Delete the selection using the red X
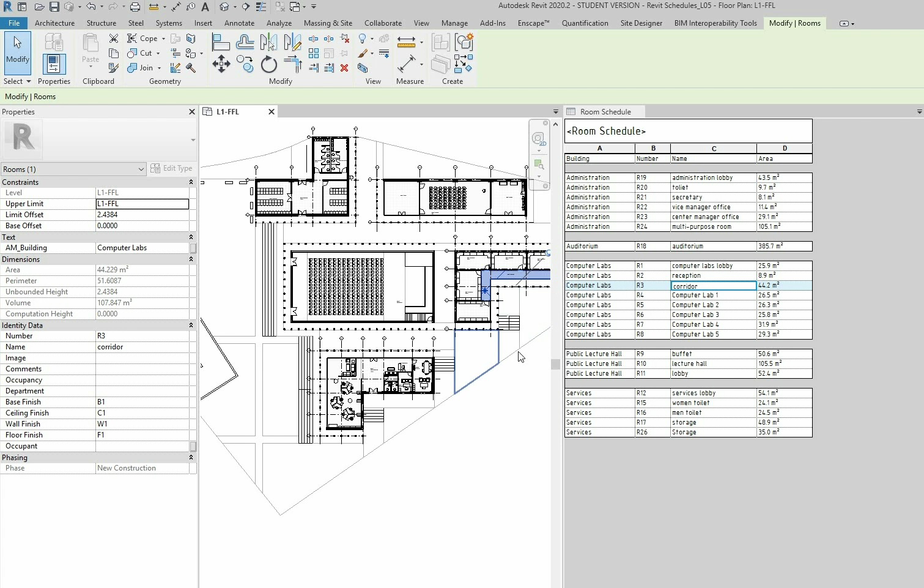The image size is (924, 588). point(344,68)
